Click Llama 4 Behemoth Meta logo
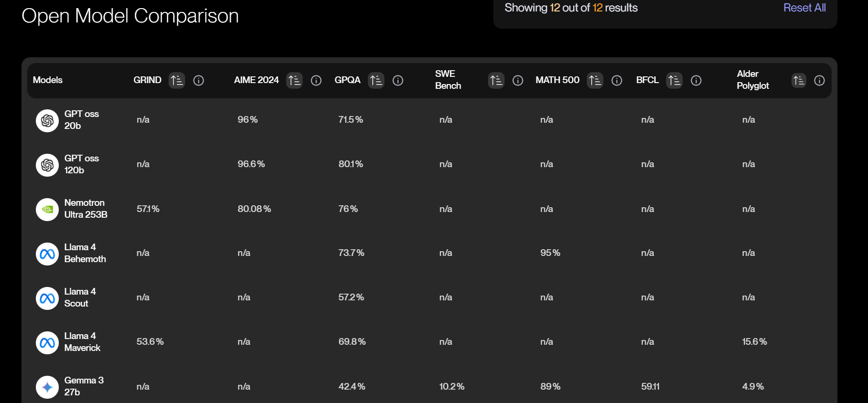868x403 pixels. pos(47,254)
